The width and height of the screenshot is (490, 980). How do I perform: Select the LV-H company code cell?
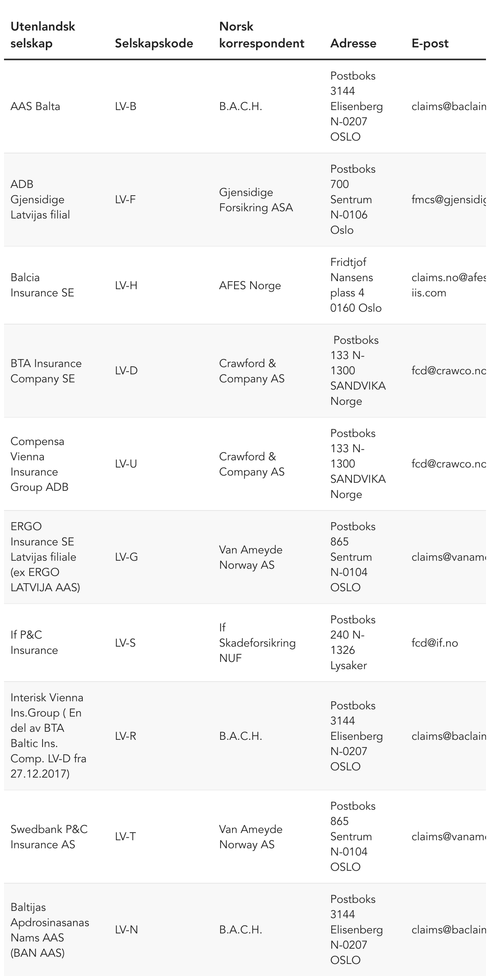tap(126, 286)
